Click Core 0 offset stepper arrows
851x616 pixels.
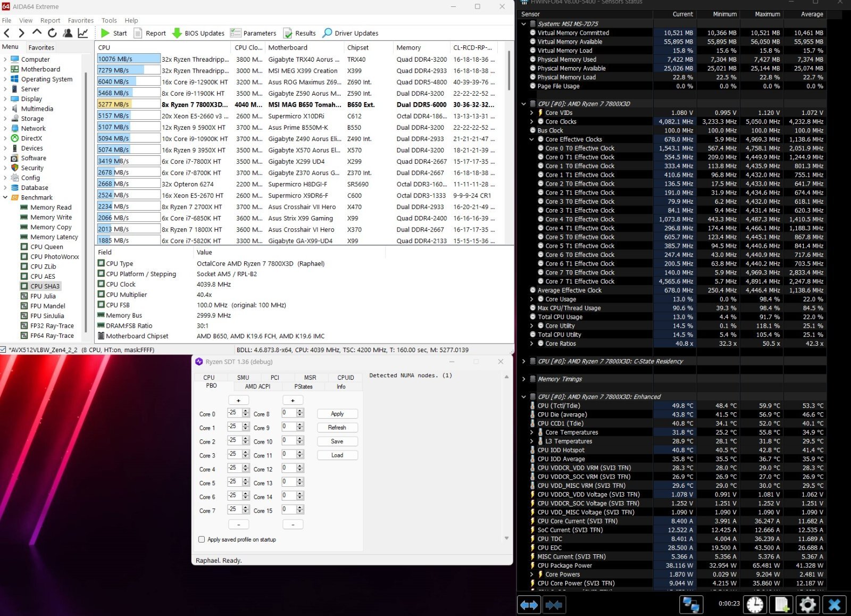246,413
